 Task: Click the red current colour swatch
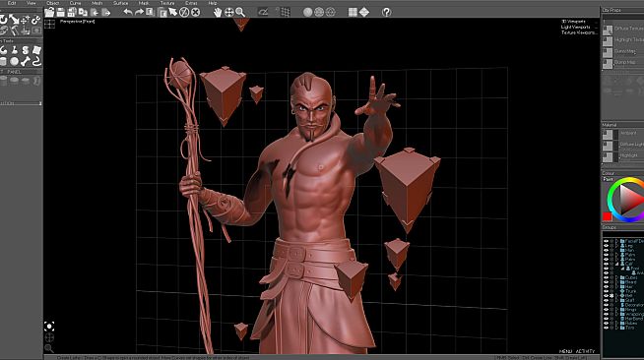click(x=607, y=216)
